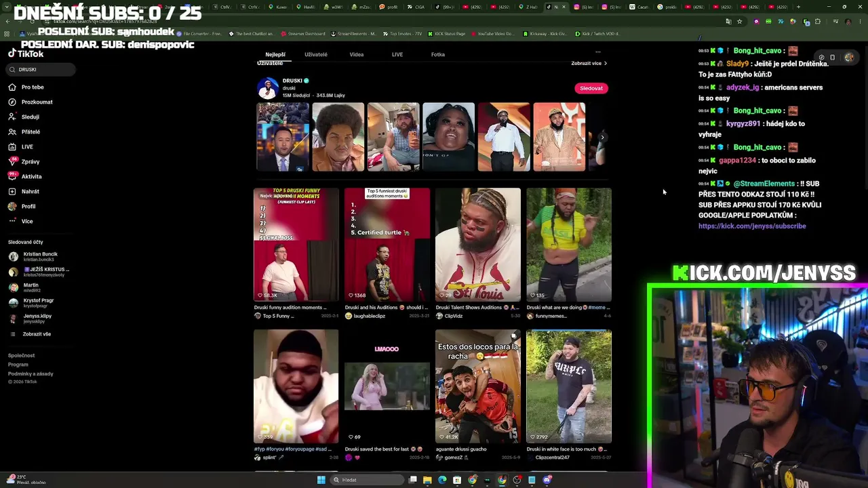Open the Top 5 Druski Funny Moments video
Screen dimensions: 868x488
pyautogui.click(x=296, y=245)
